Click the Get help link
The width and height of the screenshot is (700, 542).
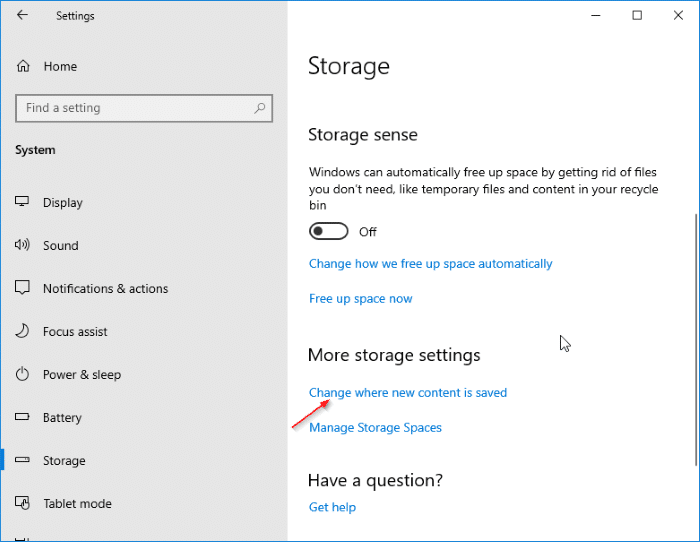332,507
